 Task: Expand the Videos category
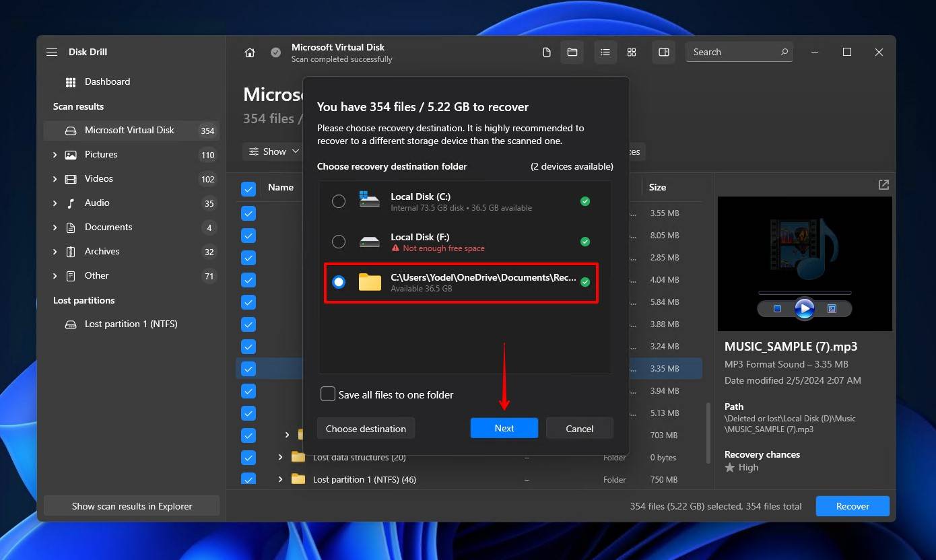(x=55, y=179)
